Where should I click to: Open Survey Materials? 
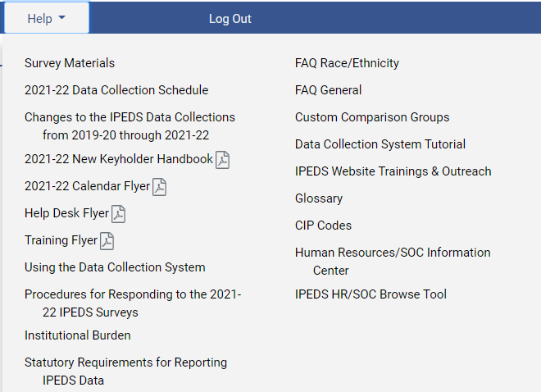pos(70,63)
